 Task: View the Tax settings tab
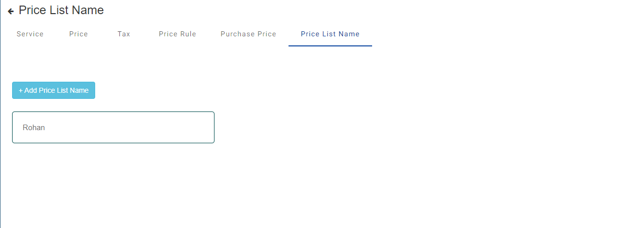pos(124,34)
